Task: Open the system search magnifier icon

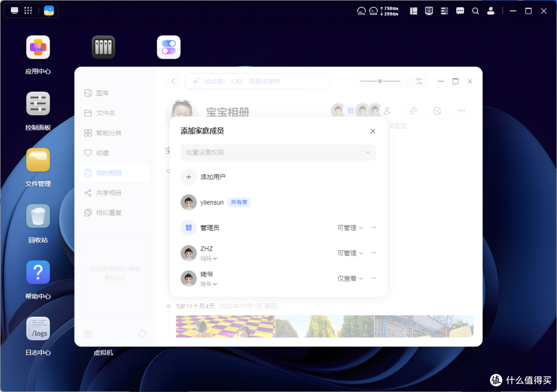Action: (476, 11)
